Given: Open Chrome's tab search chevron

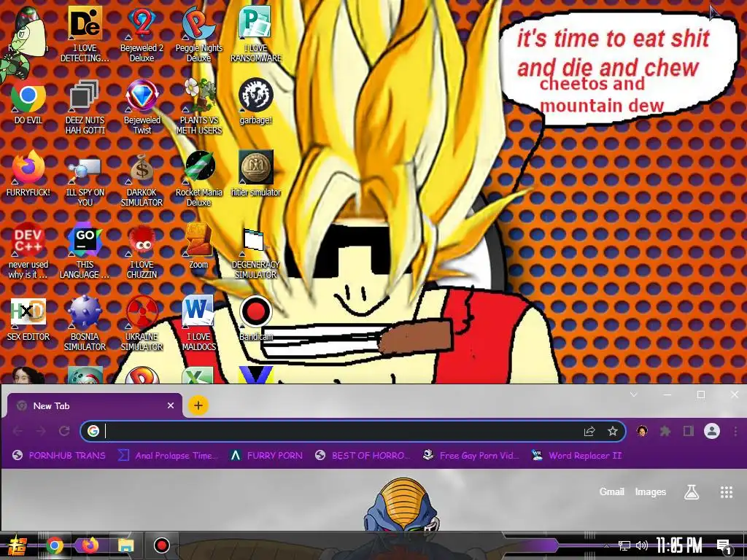Looking at the screenshot, I should tap(634, 394).
